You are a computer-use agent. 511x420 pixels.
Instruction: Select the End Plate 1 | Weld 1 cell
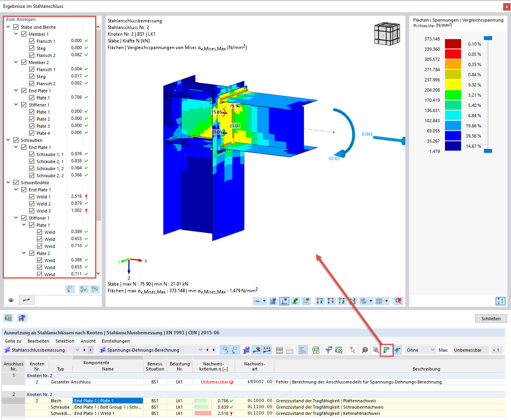(x=108, y=413)
